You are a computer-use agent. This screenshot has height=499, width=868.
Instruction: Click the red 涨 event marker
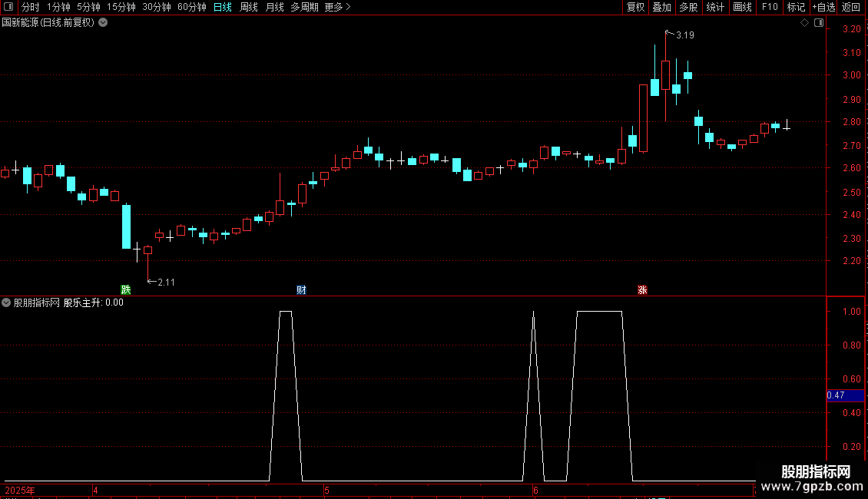coord(642,290)
